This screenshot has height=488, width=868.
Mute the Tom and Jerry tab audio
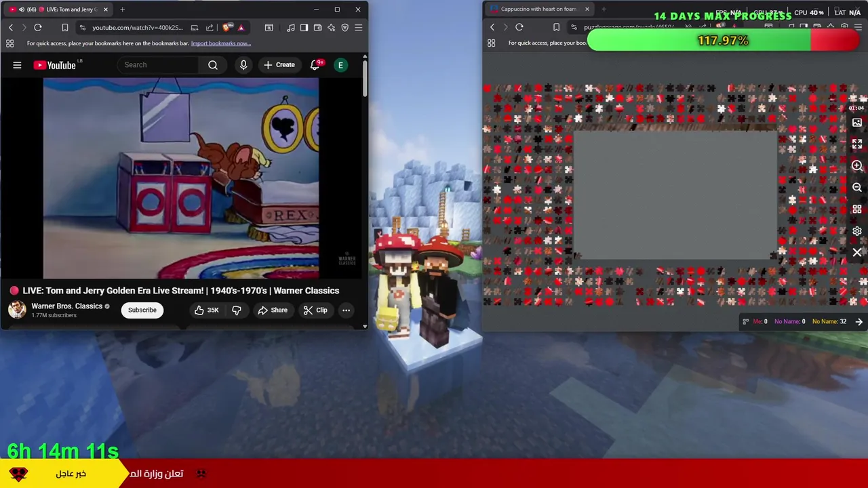pyautogui.click(x=21, y=9)
